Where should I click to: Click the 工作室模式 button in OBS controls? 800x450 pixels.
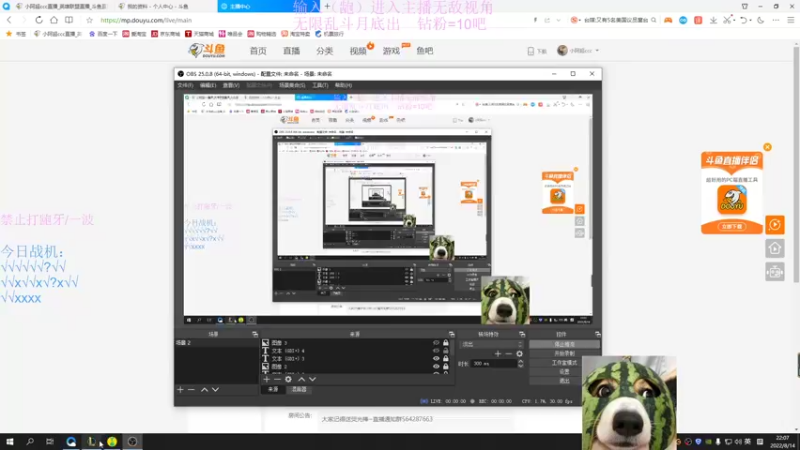click(x=564, y=362)
